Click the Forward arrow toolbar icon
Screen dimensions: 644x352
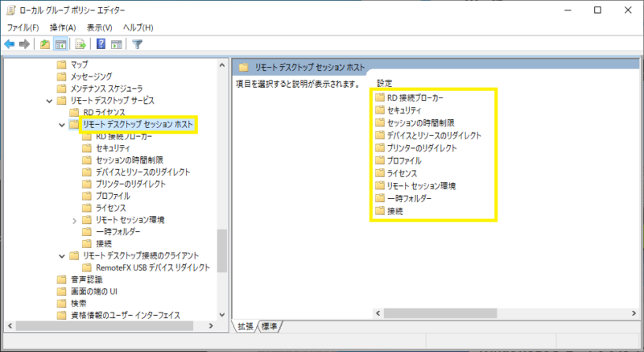tap(24, 44)
